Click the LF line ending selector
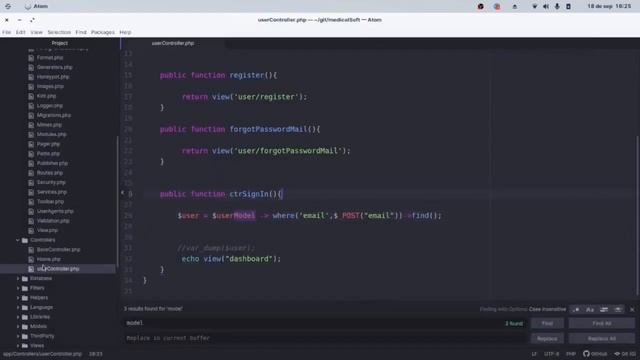The image size is (640, 360). [534, 354]
